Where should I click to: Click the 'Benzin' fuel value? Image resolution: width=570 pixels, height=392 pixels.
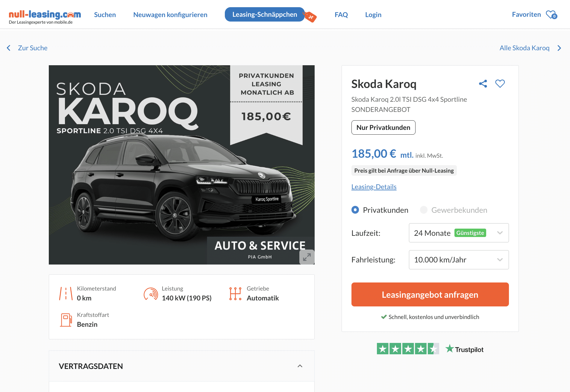tap(87, 324)
